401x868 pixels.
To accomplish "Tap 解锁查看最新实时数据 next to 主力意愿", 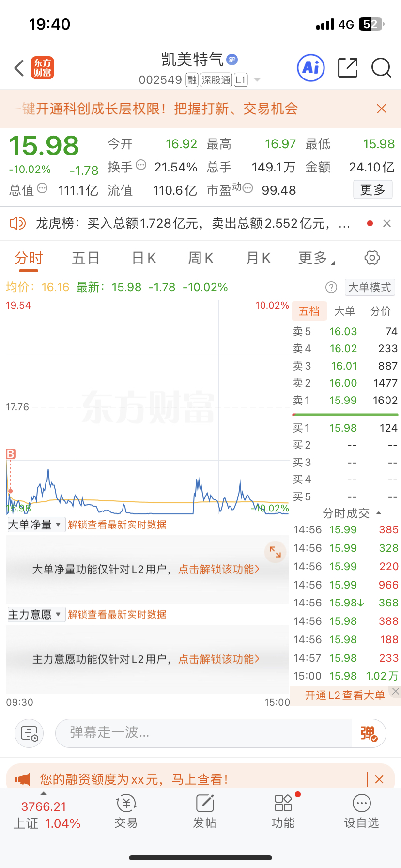I will point(117,615).
